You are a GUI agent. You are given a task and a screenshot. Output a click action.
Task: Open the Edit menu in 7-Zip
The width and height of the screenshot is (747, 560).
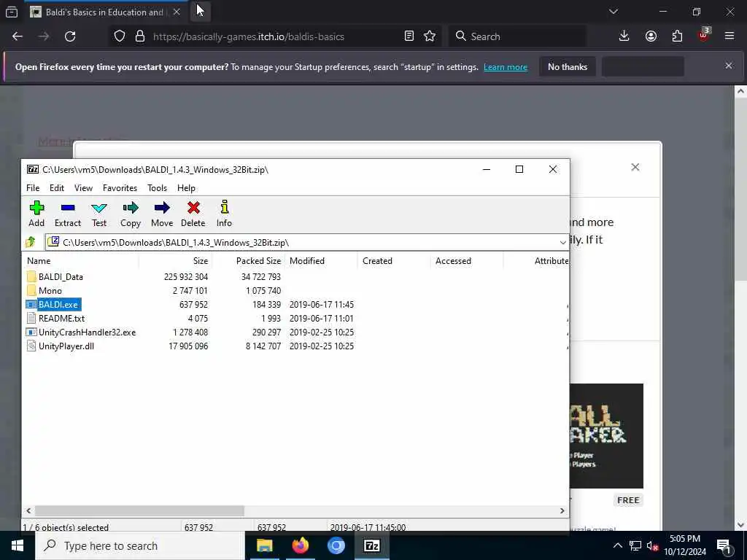pyautogui.click(x=57, y=188)
